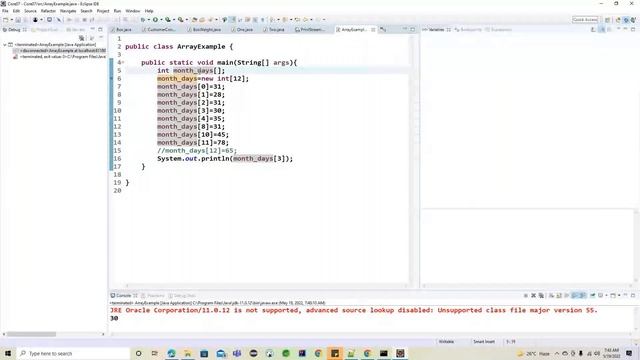Open the Help menu
This screenshot has width=640, height=360.
[149, 11]
